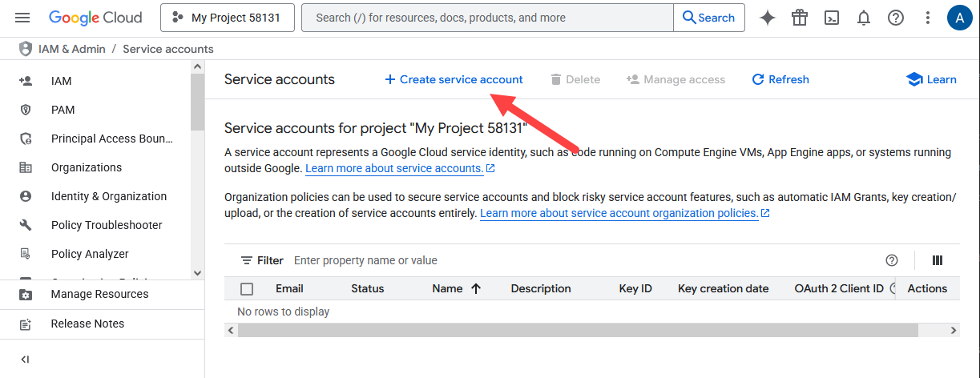This screenshot has height=378, width=980.
Task: Click the gift free trial icon
Action: point(799,18)
